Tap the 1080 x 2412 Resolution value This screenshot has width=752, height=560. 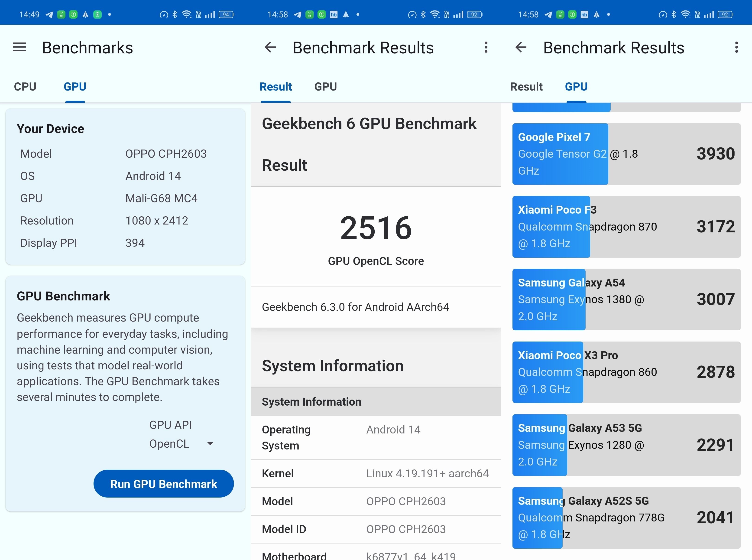tap(157, 221)
